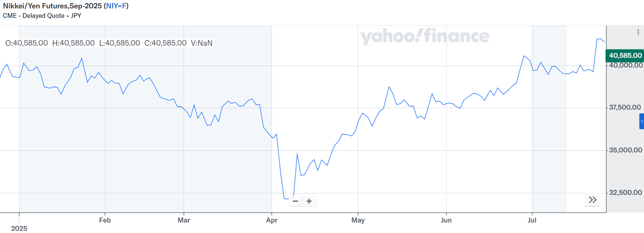Click the zoom out minus icon
This screenshot has height=233, width=644.
pos(295,201)
